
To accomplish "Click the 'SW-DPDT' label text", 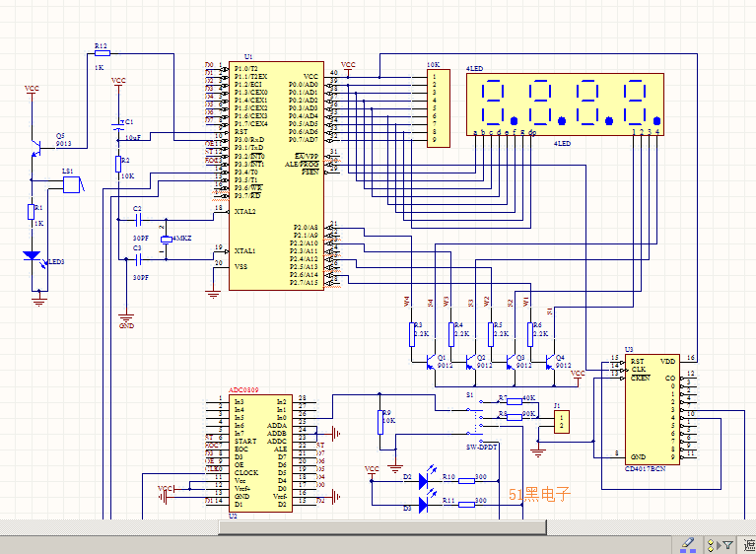I will pyautogui.click(x=482, y=447).
